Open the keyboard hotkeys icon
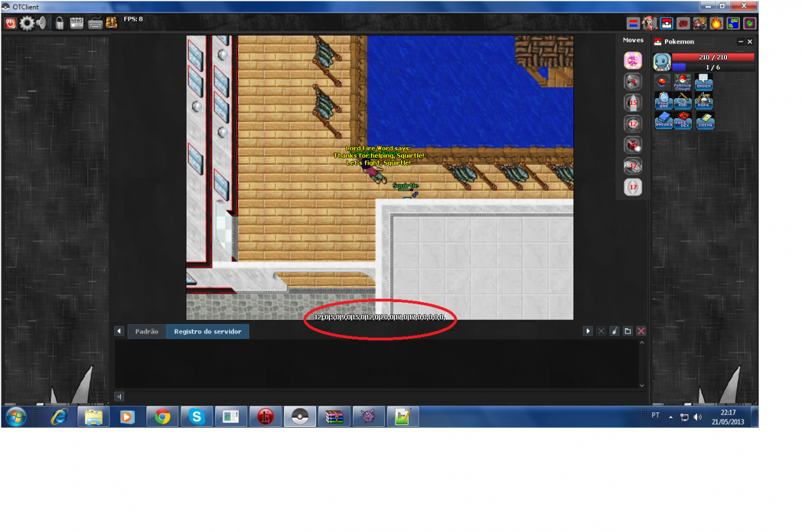 [x=94, y=23]
